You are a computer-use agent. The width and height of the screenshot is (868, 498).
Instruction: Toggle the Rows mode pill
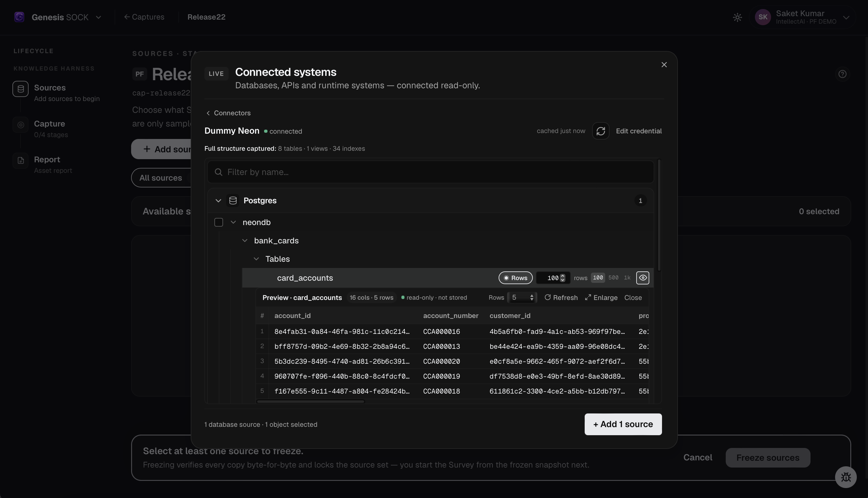pyautogui.click(x=515, y=278)
